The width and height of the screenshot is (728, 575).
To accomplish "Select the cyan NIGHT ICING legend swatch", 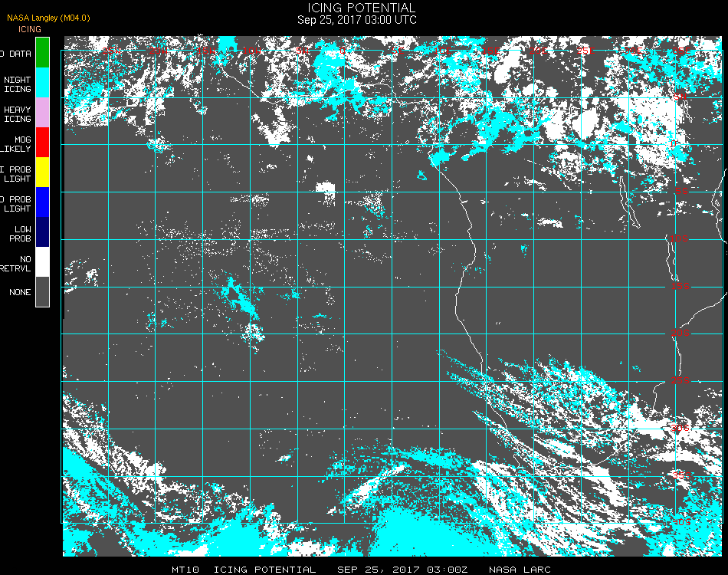I will pyautogui.click(x=42, y=82).
